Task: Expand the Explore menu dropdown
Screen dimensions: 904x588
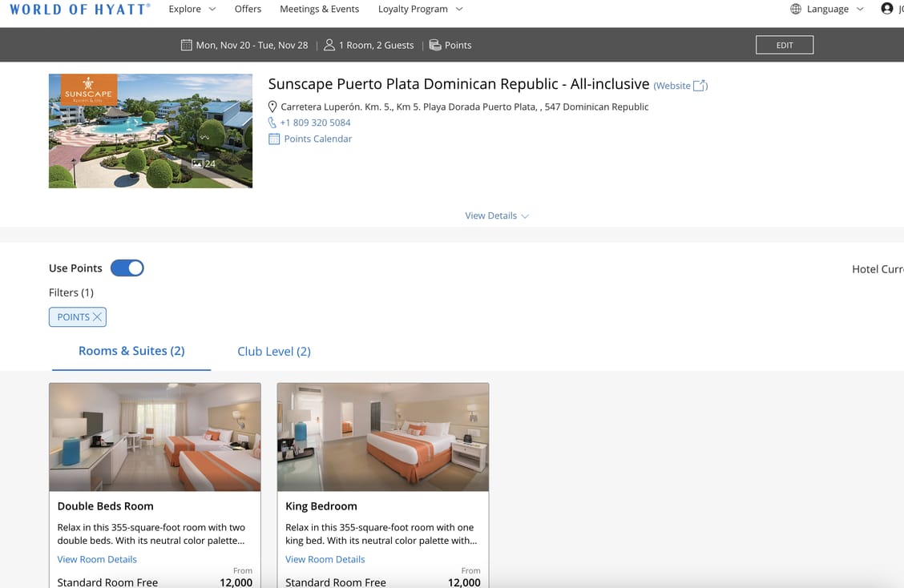Action: (x=192, y=9)
